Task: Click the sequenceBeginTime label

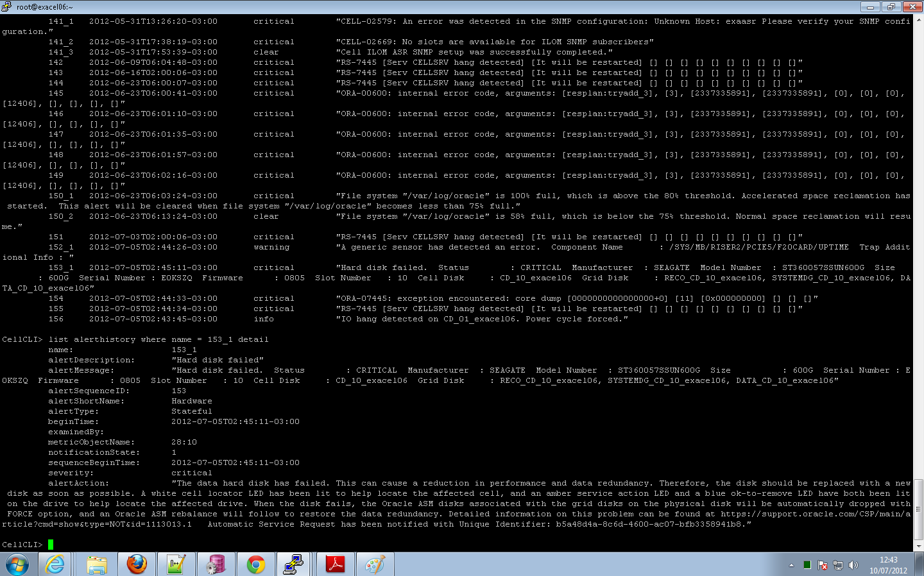Action: point(94,462)
